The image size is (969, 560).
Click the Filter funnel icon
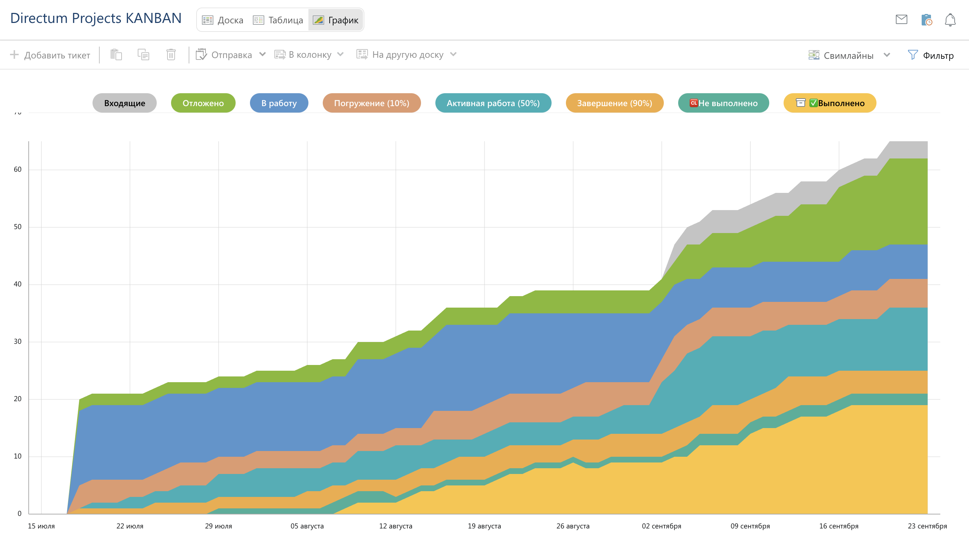tap(912, 55)
